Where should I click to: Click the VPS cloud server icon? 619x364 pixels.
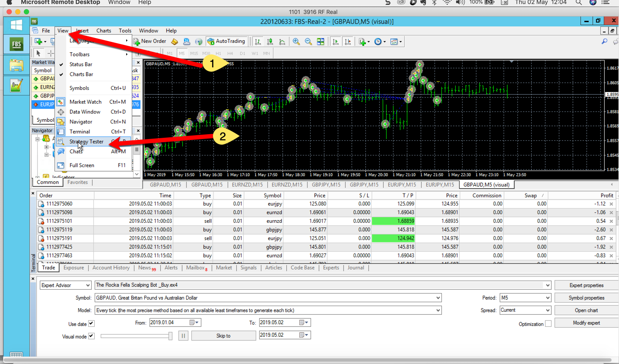(x=187, y=41)
